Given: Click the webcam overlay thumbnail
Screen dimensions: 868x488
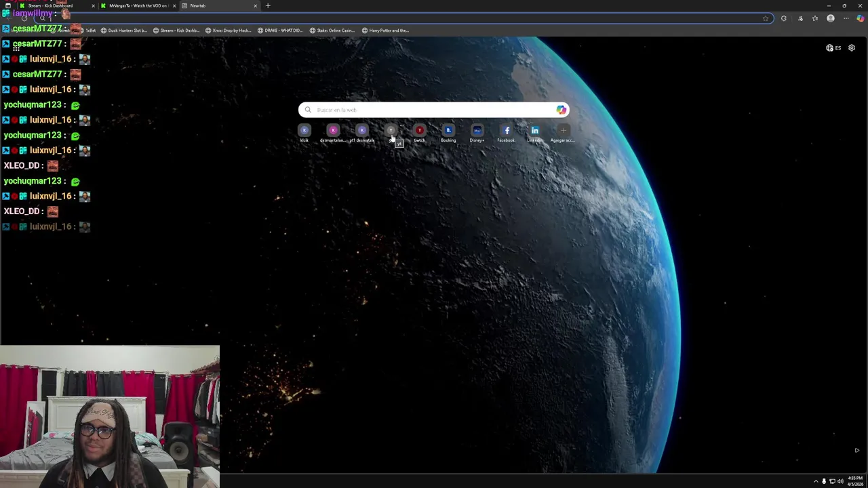Looking at the screenshot, I should coord(110,417).
